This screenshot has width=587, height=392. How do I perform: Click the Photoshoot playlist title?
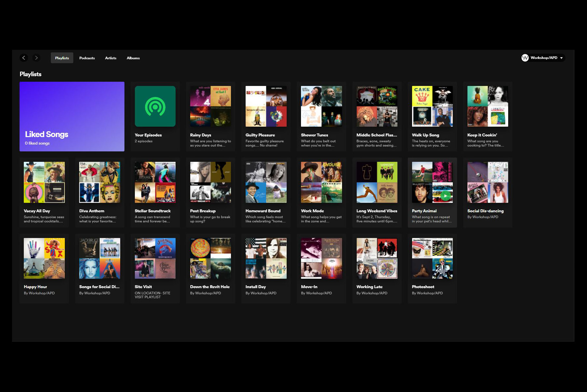[x=423, y=287]
